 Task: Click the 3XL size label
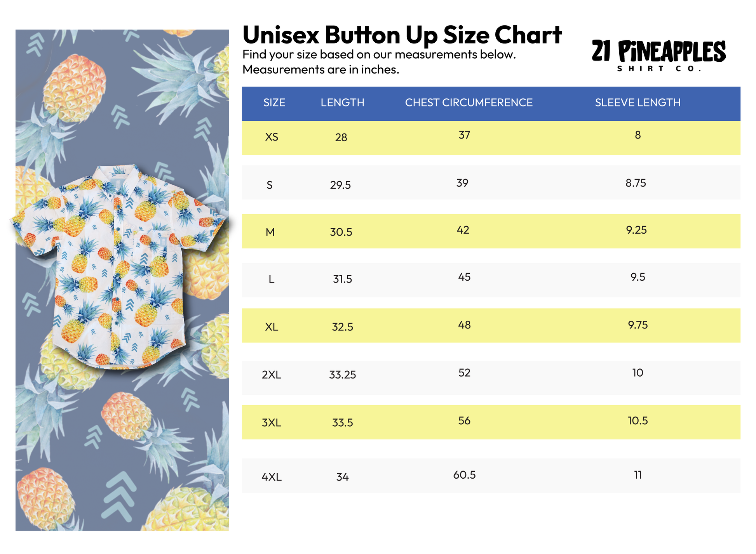tap(272, 422)
